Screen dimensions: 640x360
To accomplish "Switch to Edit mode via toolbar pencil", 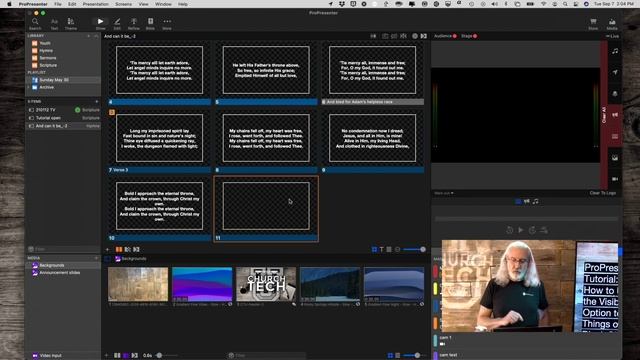I will point(117,24).
